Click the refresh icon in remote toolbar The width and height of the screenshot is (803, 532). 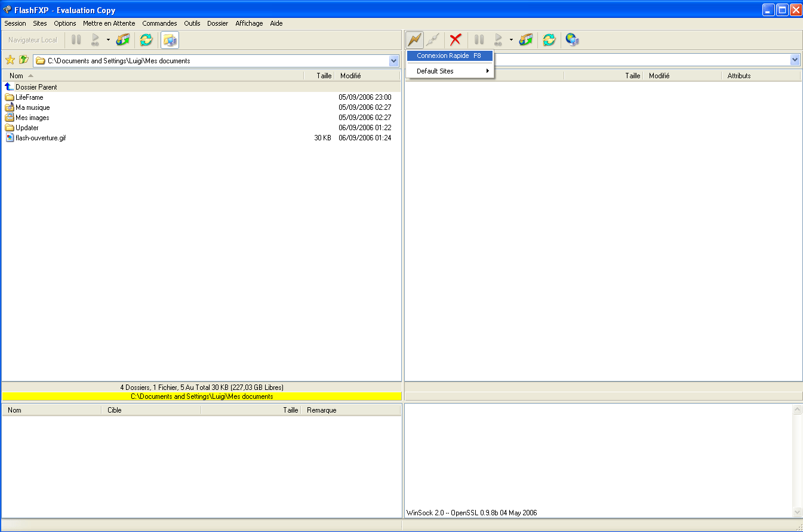tap(549, 40)
